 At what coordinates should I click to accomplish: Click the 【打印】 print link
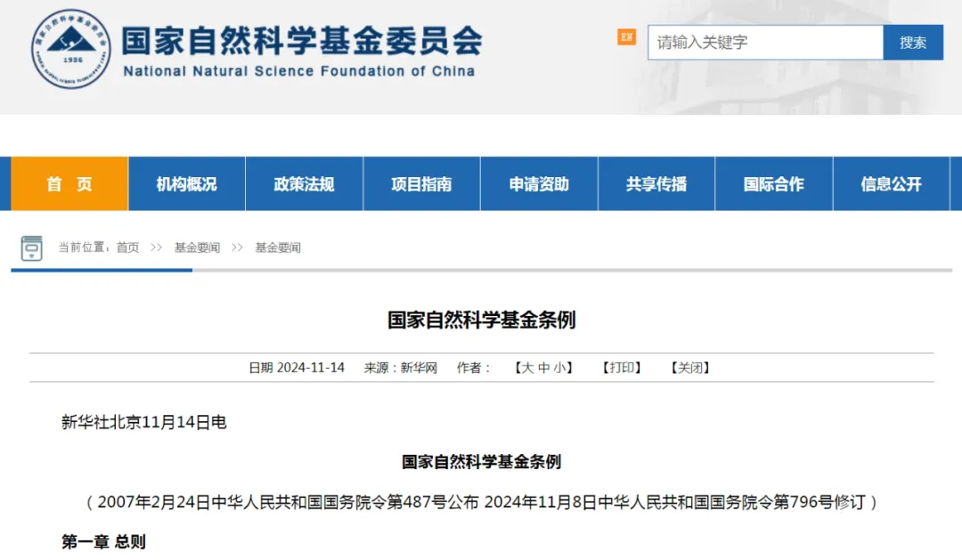pos(622,368)
